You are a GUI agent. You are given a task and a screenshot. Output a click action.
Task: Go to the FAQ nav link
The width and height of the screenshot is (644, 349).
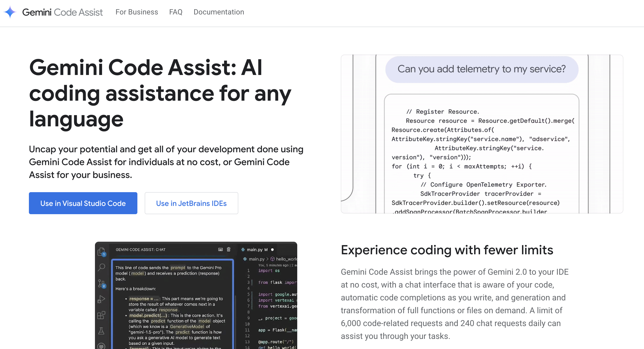tap(176, 12)
